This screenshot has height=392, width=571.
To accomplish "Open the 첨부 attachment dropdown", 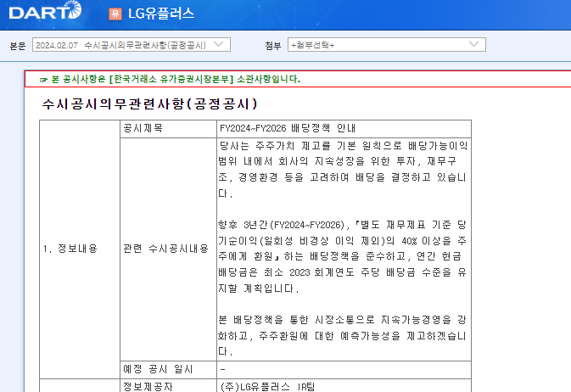I will 386,45.
